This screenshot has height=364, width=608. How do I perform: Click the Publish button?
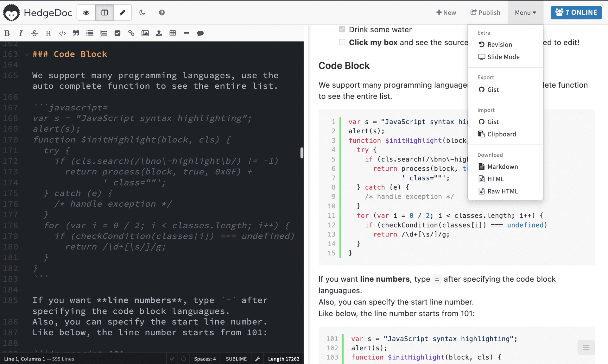(x=485, y=12)
